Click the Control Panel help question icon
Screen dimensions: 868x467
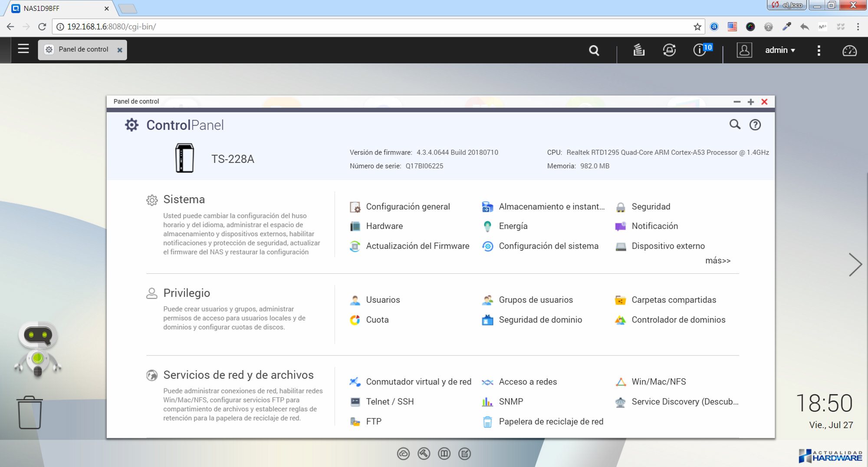coord(755,125)
